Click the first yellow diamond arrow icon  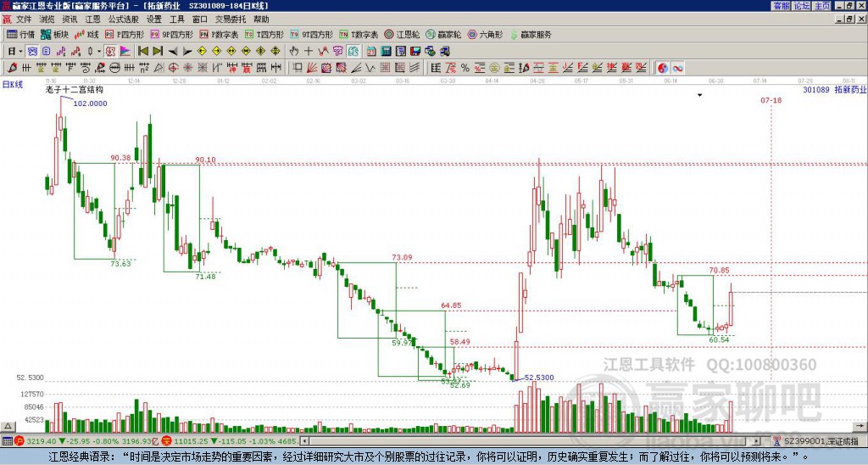click(x=202, y=51)
